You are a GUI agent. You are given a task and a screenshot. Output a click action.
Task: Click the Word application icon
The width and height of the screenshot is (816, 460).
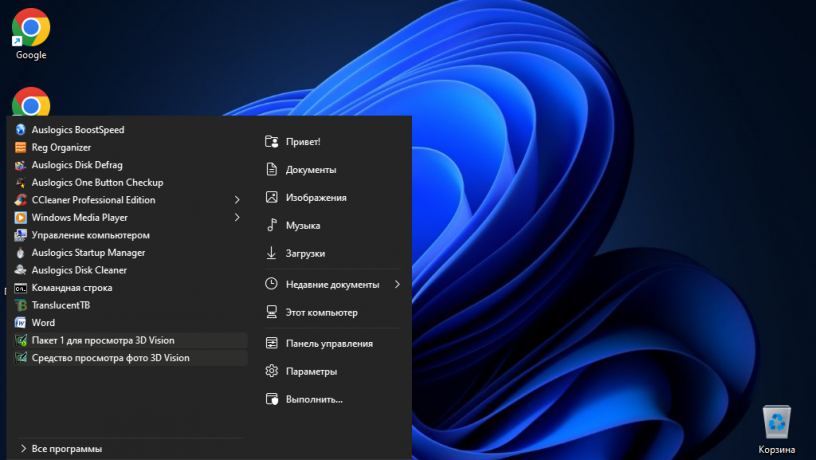pyautogui.click(x=20, y=323)
